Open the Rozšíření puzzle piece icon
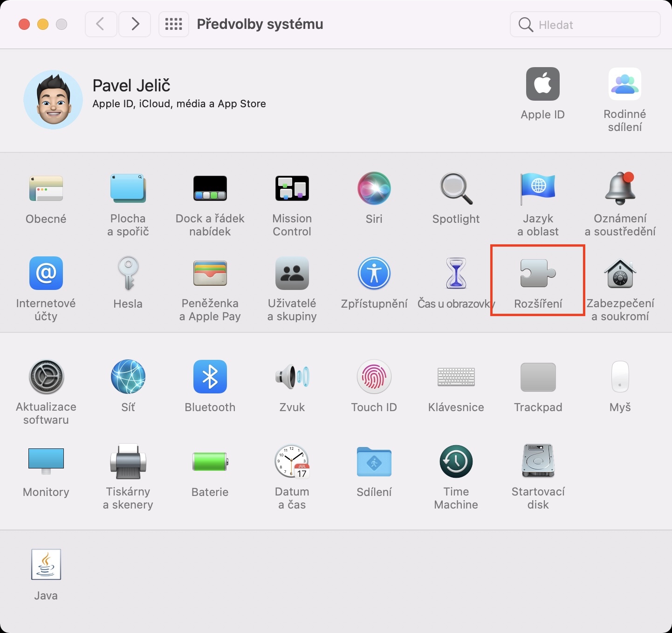The width and height of the screenshot is (672, 633). pyautogui.click(x=538, y=273)
